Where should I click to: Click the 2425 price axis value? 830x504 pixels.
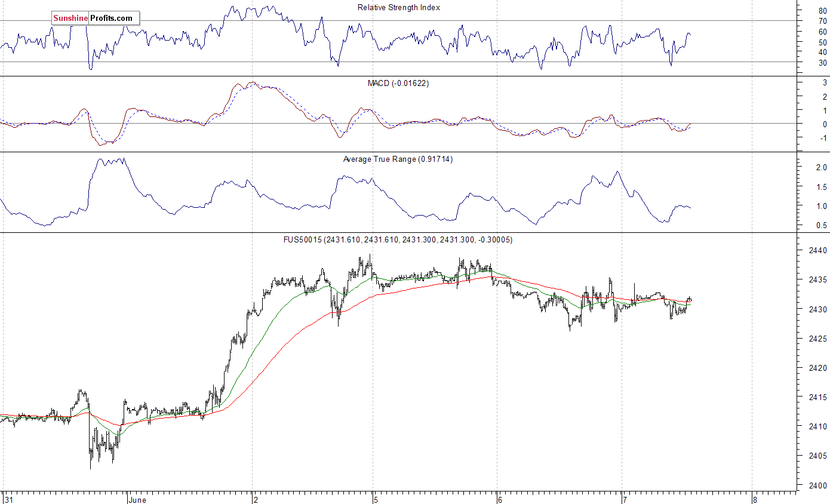pyautogui.click(x=819, y=339)
